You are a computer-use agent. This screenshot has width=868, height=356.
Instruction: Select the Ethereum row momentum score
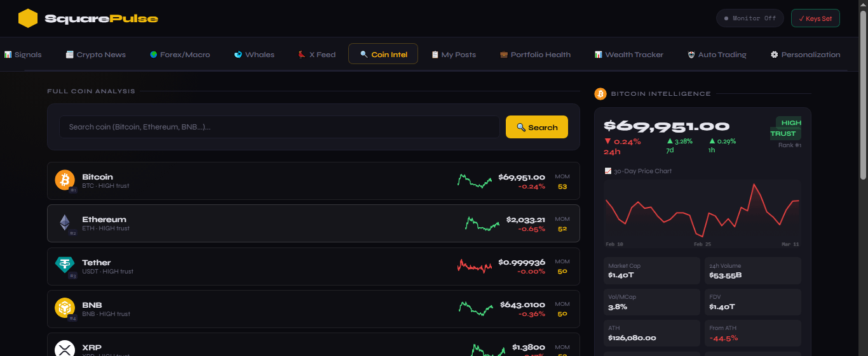click(562, 229)
